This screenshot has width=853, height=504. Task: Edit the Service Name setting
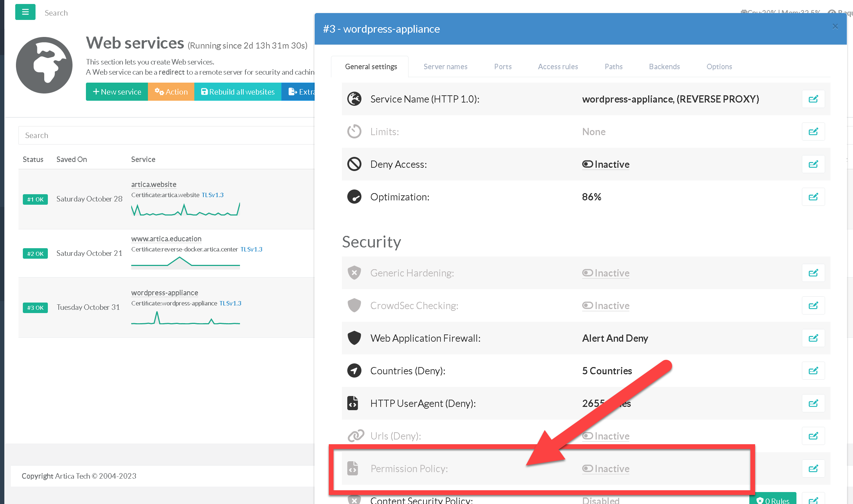coord(813,99)
